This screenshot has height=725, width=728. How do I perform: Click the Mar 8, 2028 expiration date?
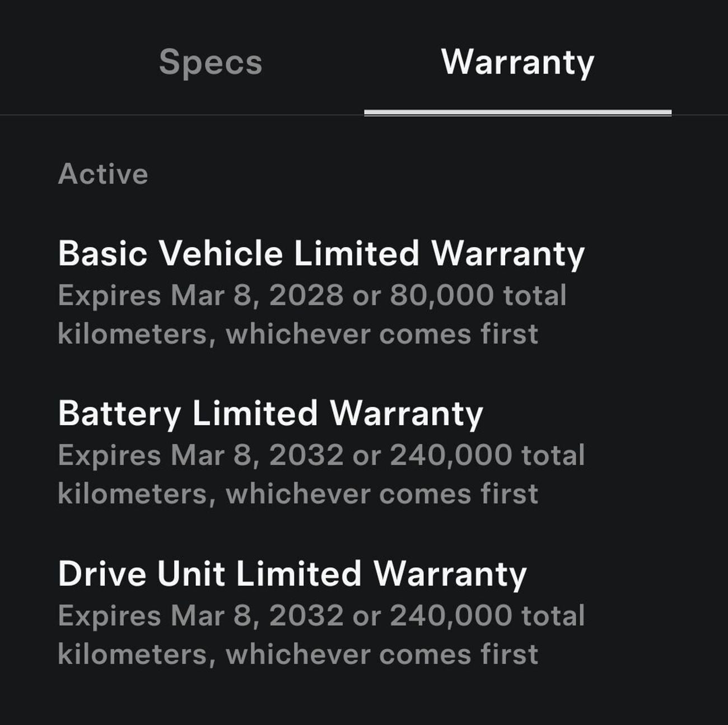pos(258,295)
